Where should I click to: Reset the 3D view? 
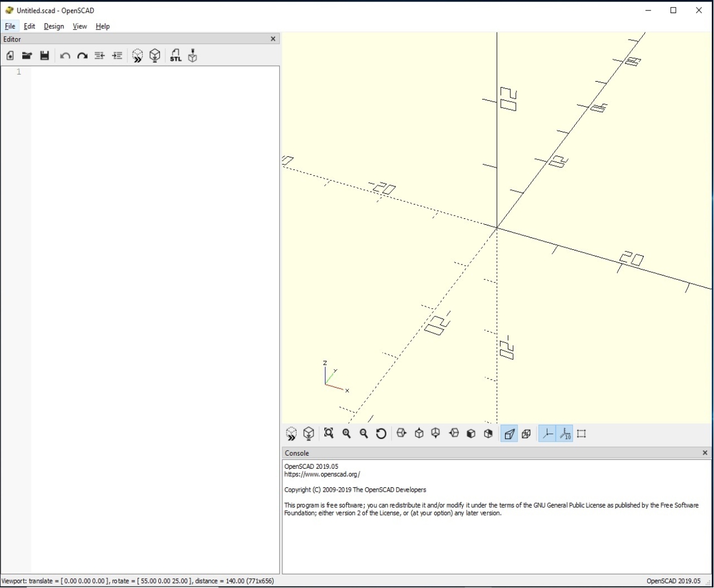pyautogui.click(x=381, y=433)
